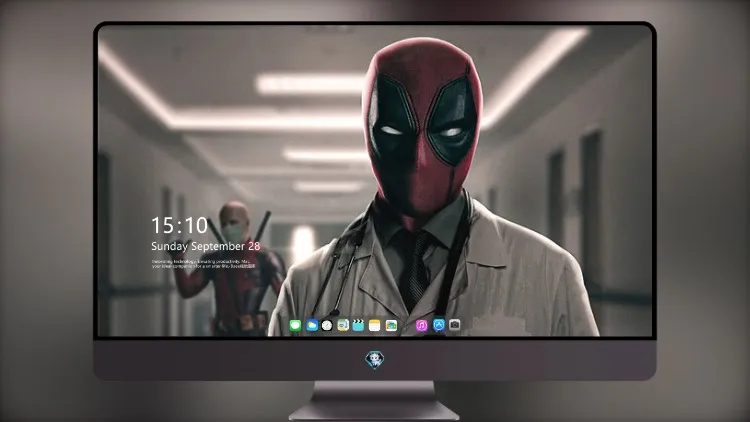Click the Sunday September 28 date text
The width and height of the screenshot is (750, 422).
tap(206, 246)
